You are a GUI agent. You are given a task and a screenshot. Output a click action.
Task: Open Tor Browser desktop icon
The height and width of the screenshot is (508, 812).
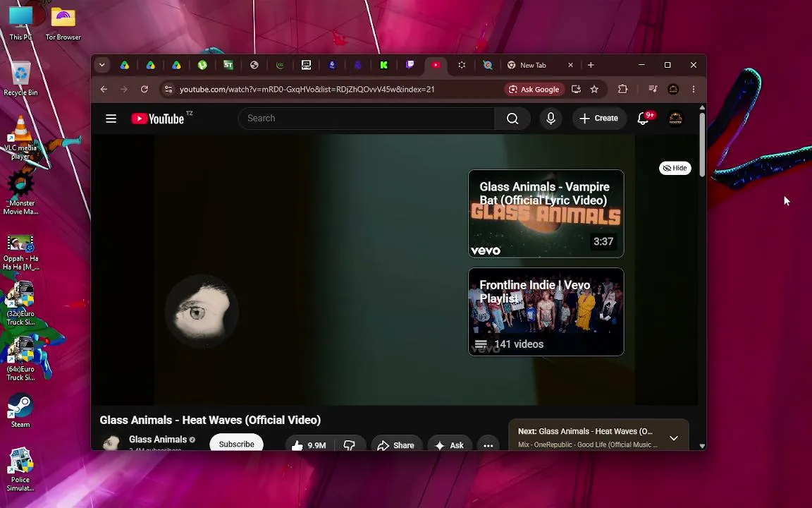pos(63,23)
